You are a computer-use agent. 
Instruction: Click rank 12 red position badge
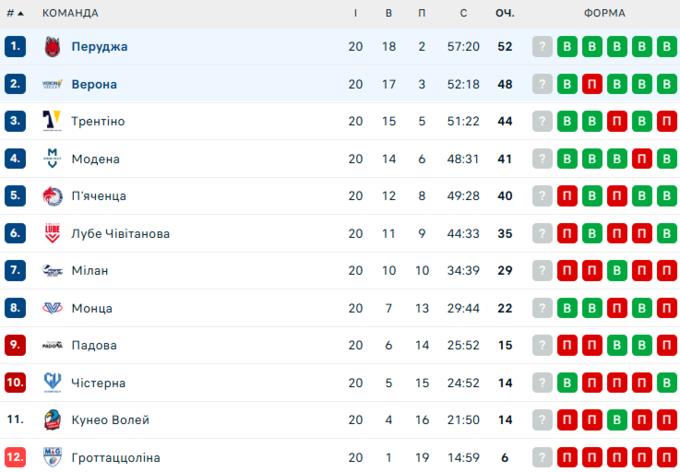[x=14, y=457]
